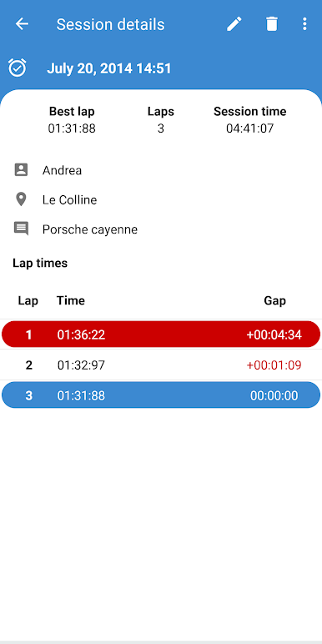Tap the Best lap 01:31:88 summary
Viewport: 322px width, 644px height.
click(72, 120)
